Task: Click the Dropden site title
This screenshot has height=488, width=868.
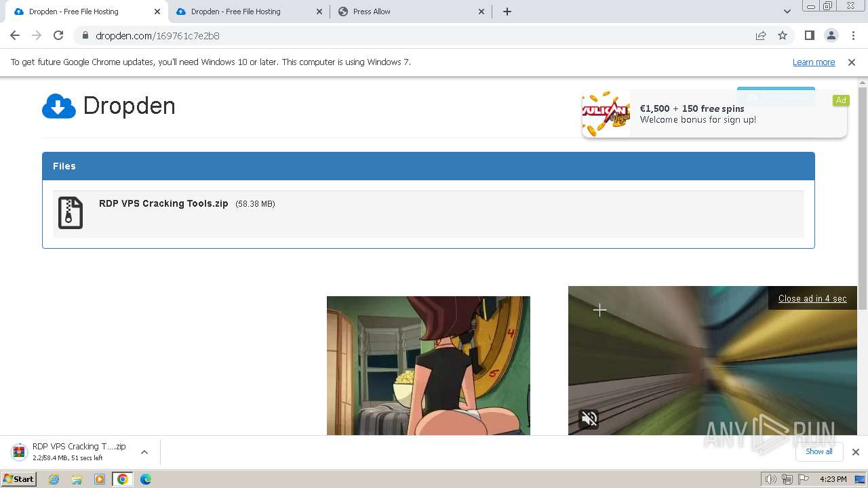Action: (129, 106)
